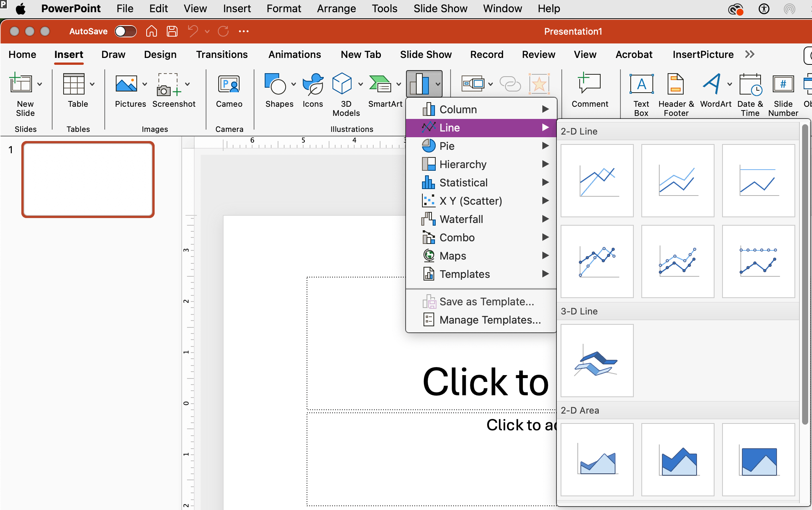The height and width of the screenshot is (510, 812).
Task: Toggle the AutoSave switch
Action: [x=126, y=31]
